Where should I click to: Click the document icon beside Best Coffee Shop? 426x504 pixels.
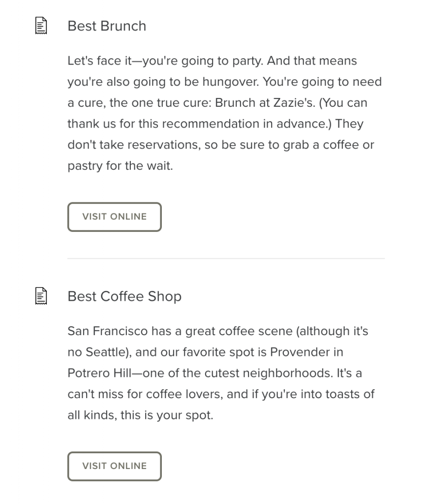(x=41, y=296)
